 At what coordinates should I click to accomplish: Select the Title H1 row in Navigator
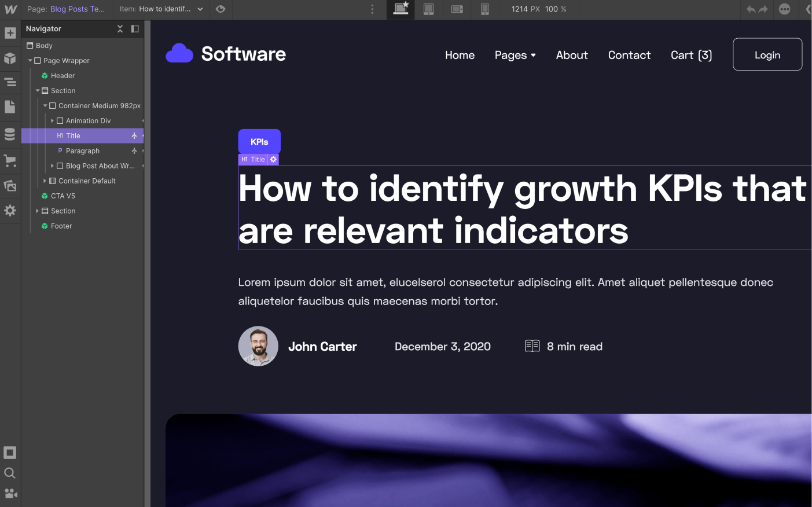(82, 136)
